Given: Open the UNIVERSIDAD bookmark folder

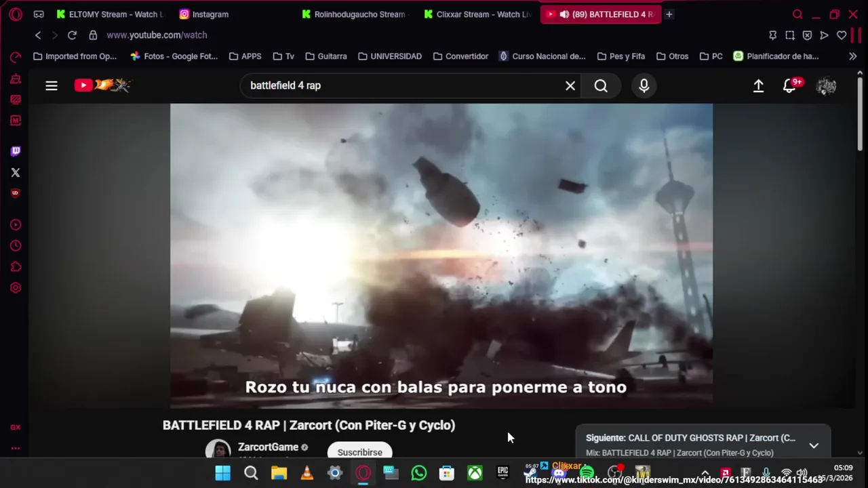Looking at the screenshot, I should pyautogui.click(x=390, y=56).
